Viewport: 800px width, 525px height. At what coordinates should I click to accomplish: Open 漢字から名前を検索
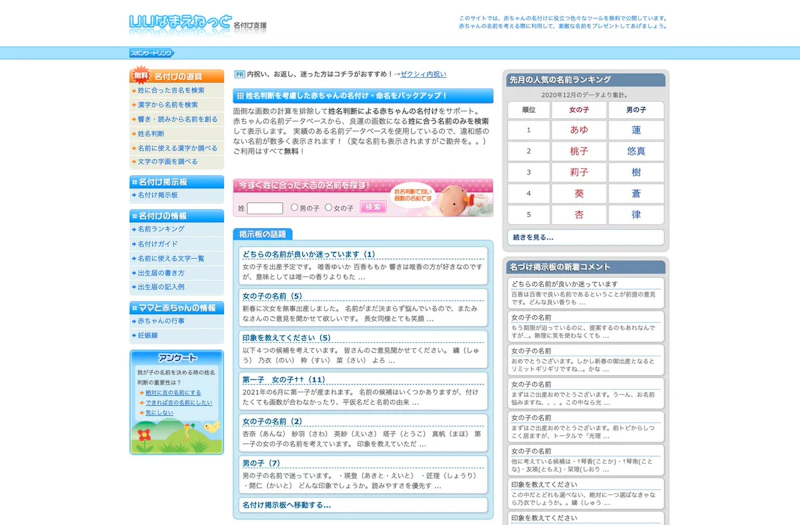(x=168, y=105)
